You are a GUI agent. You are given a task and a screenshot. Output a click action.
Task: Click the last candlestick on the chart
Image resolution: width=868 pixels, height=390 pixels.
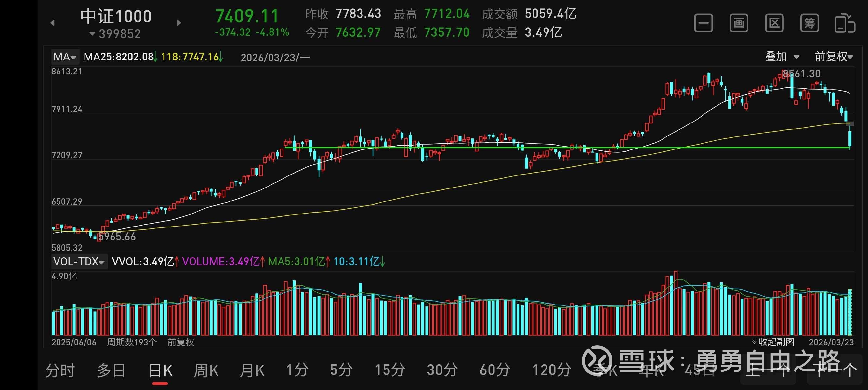point(850,139)
